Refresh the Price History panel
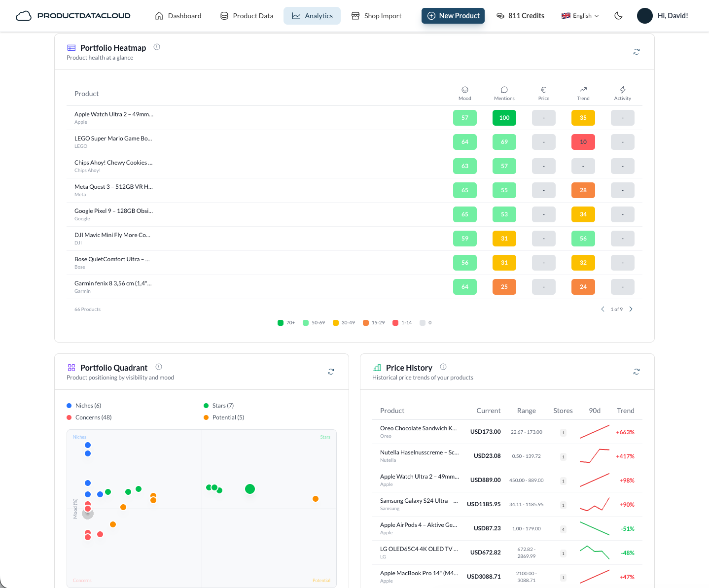 click(x=637, y=372)
